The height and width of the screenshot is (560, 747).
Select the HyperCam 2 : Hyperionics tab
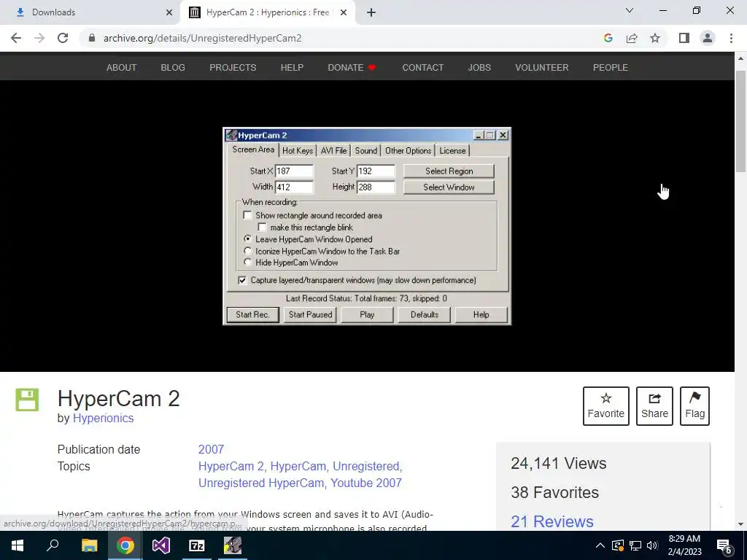[x=267, y=13]
